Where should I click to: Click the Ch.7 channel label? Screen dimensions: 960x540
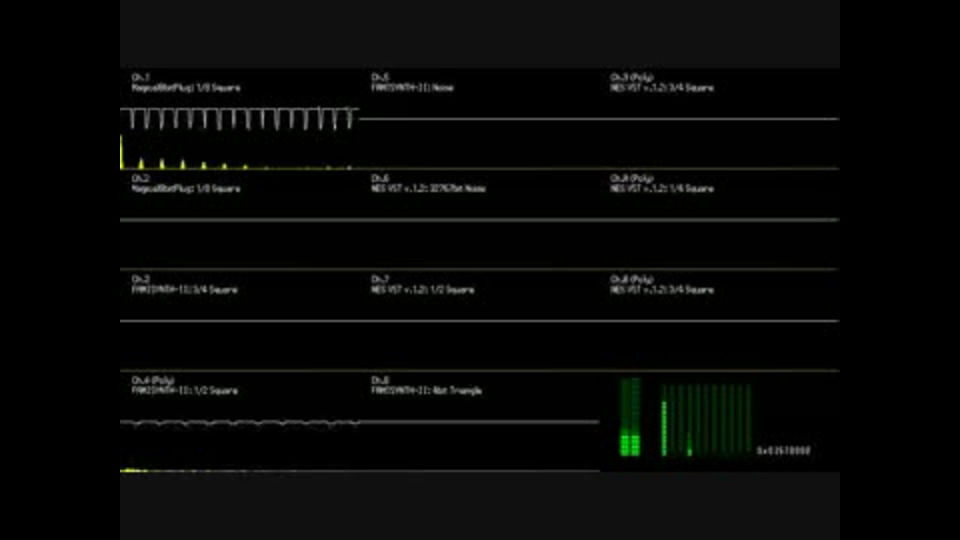click(380, 280)
